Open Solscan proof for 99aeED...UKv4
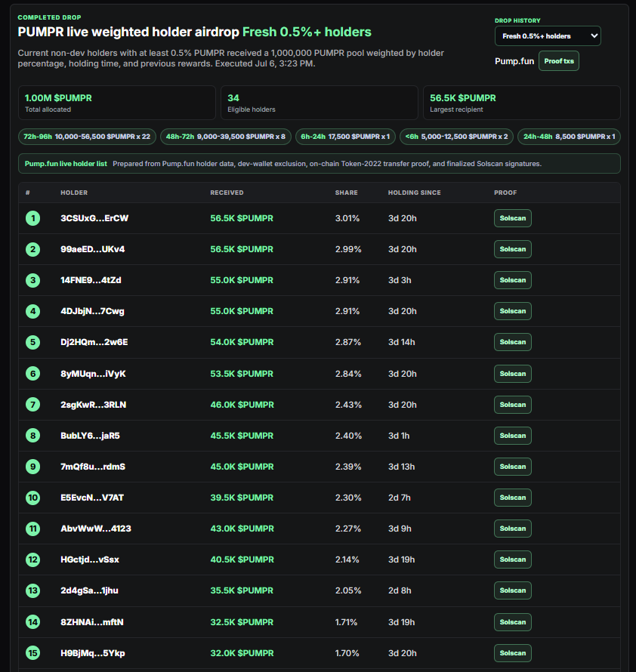Viewport: 636px width, 672px height. tap(512, 249)
